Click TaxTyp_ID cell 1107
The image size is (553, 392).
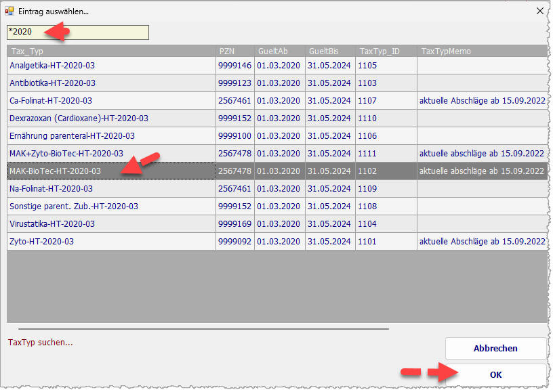pyautogui.click(x=386, y=101)
